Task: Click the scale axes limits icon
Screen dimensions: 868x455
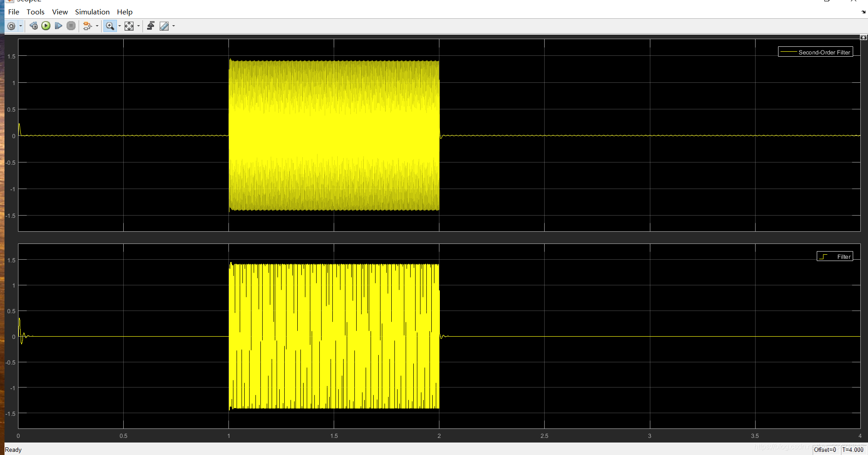Action: [x=129, y=26]
